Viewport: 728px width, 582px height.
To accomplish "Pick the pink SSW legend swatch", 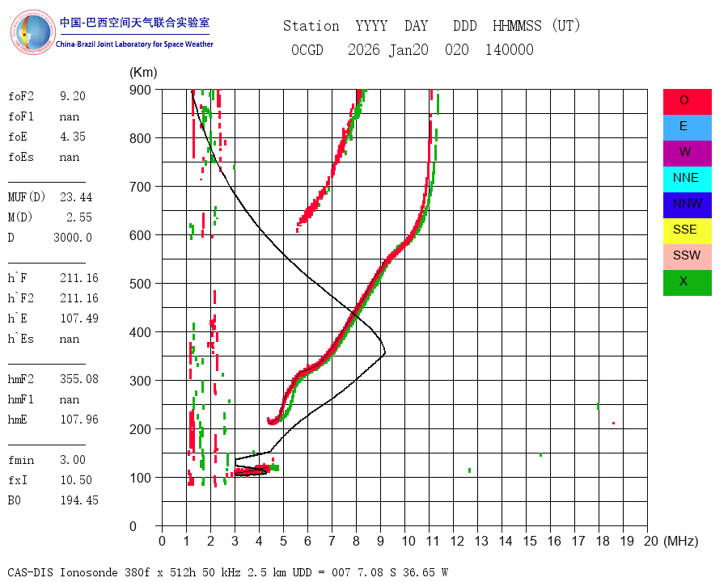I will [687, 257].
